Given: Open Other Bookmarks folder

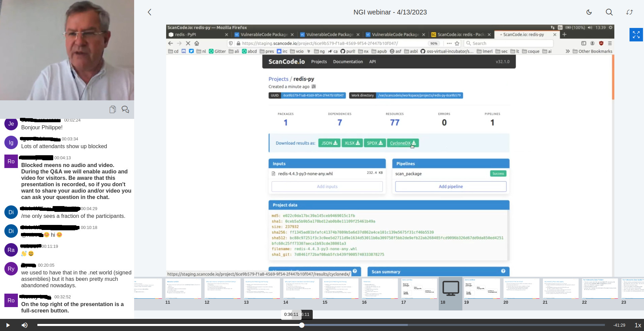Looking at the screenshot, I should (x=592, y=51).
